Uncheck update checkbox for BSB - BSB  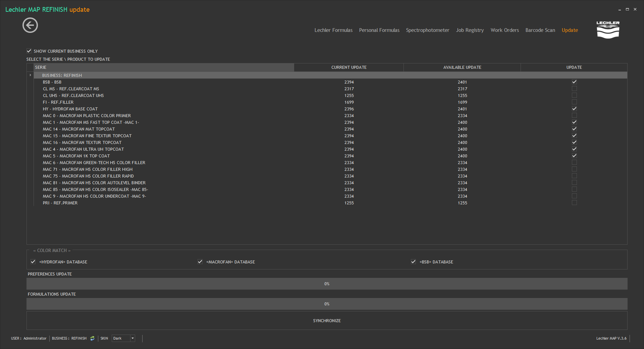pos(574,82)
